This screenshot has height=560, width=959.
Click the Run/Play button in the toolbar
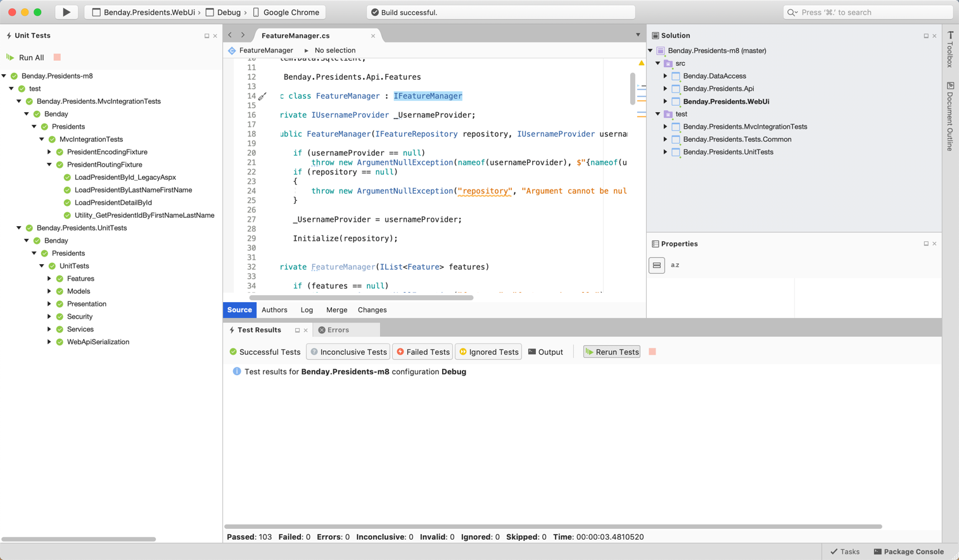tap(66, 12)
